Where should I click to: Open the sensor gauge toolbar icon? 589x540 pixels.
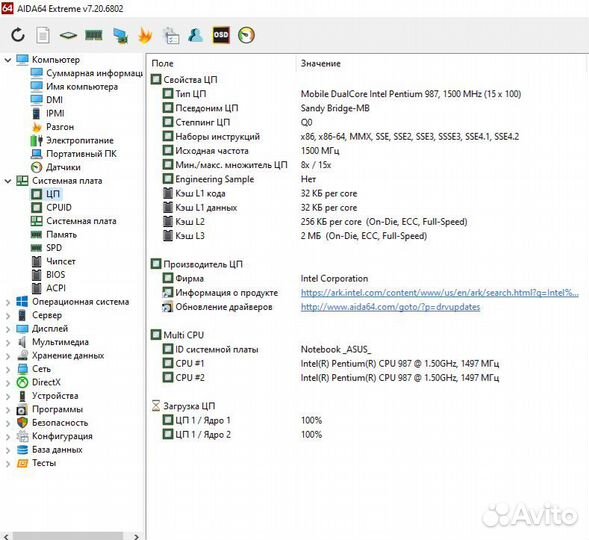pos(246,35)
